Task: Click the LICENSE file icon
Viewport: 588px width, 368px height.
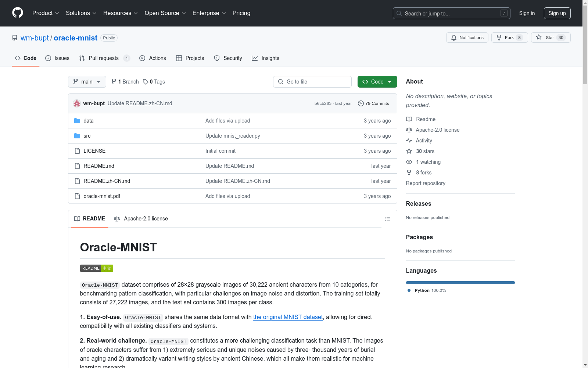Action: pos(77,151)
